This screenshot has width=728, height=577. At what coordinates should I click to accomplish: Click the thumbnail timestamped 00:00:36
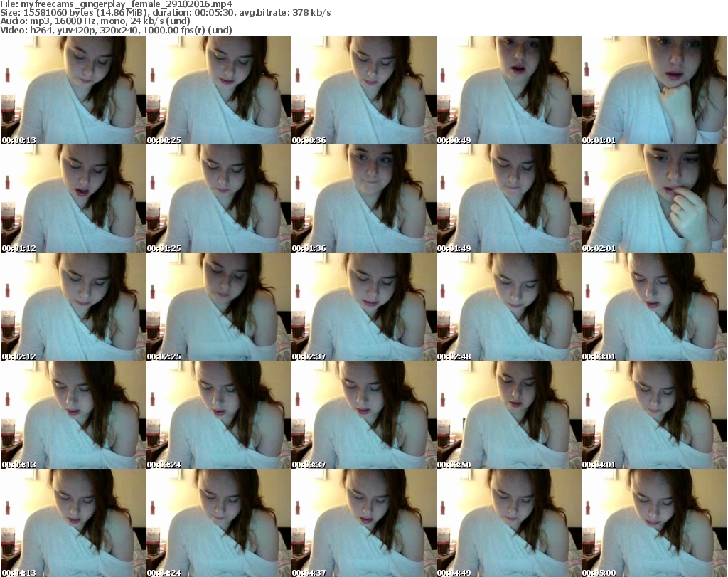pyautogui.click(x=364, y=90)
